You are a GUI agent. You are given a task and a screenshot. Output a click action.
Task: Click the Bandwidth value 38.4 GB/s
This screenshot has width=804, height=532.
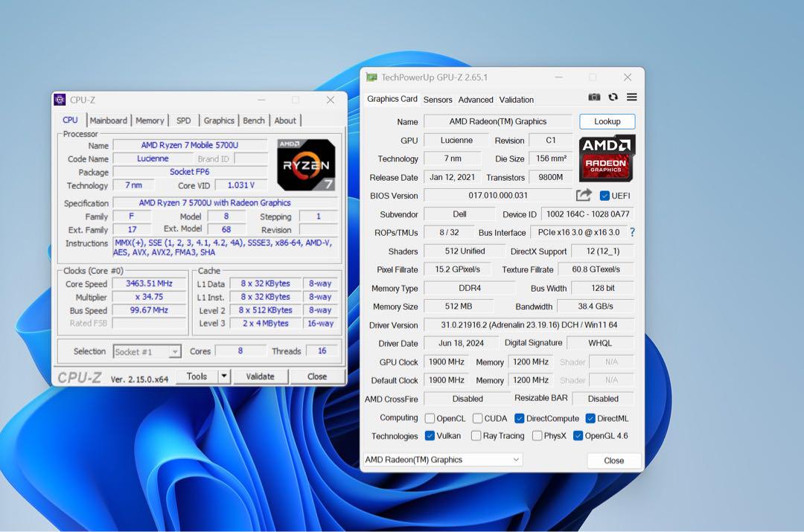pyautogui.click(x=596, y=307)
